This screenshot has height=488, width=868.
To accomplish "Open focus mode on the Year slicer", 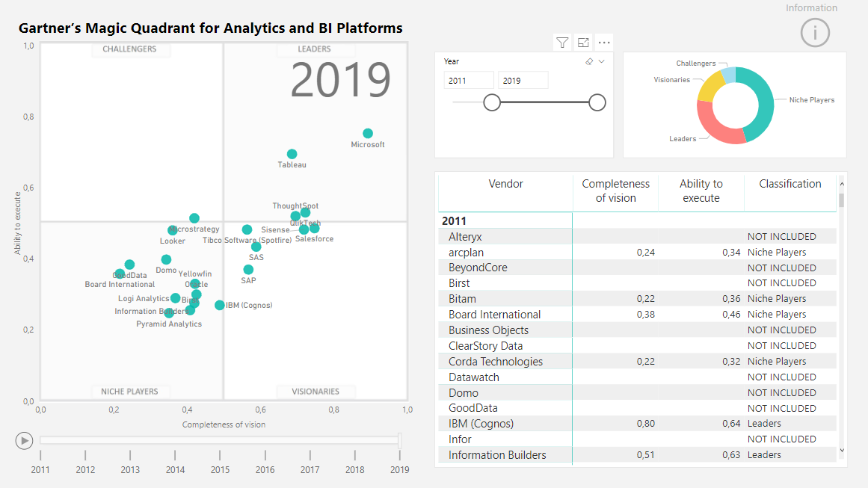I will 583,43.
